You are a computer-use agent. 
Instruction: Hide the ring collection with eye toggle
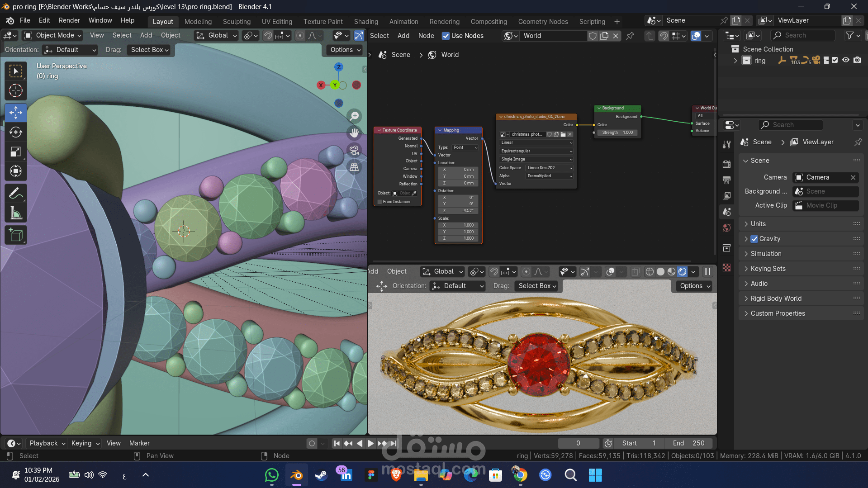pos(846,60)
